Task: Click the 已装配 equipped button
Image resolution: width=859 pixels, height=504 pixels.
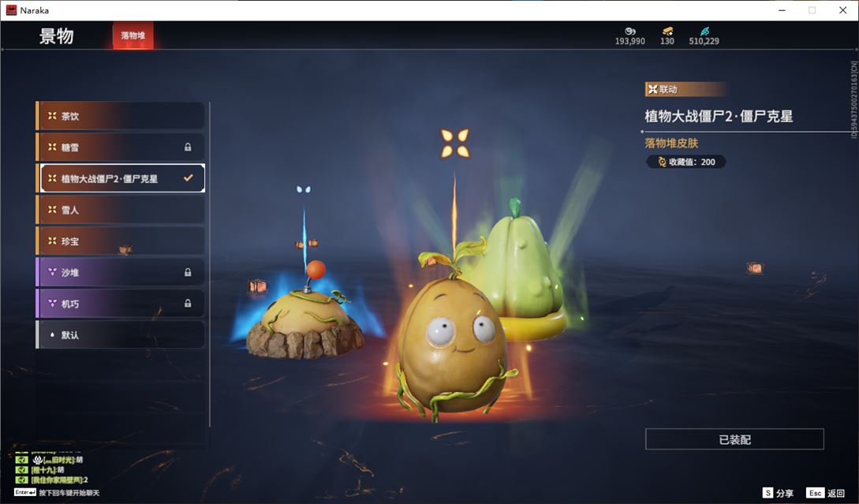Action: coord(734,439)
